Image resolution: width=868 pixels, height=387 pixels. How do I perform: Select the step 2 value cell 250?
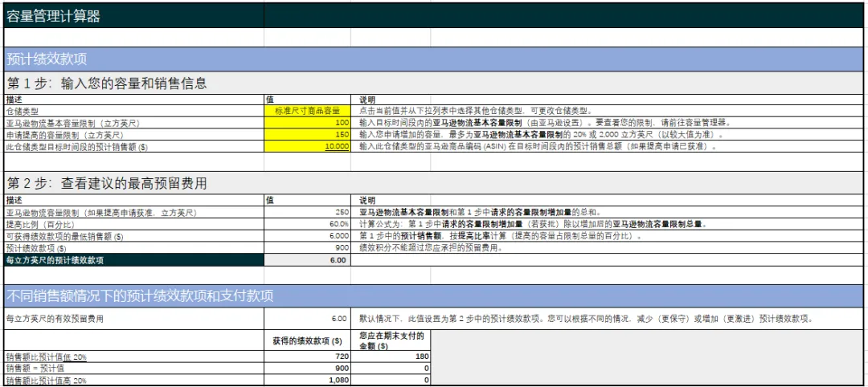click(307, 212)
